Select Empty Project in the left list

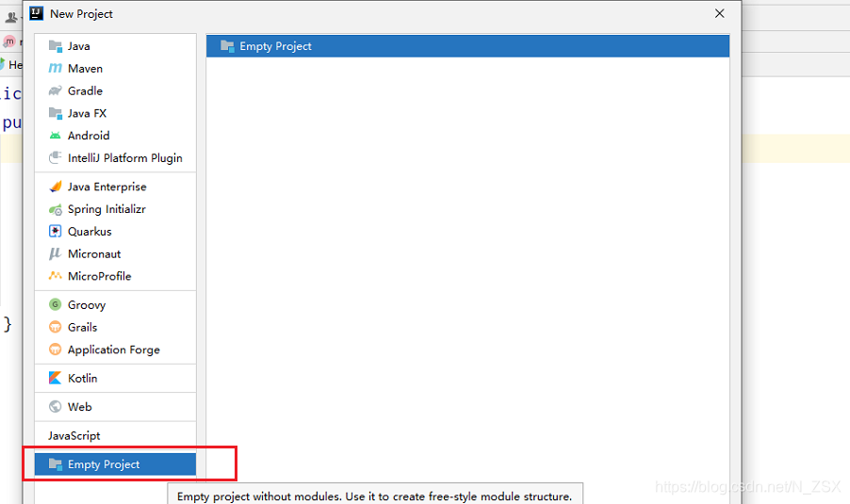tap(116, 463)
